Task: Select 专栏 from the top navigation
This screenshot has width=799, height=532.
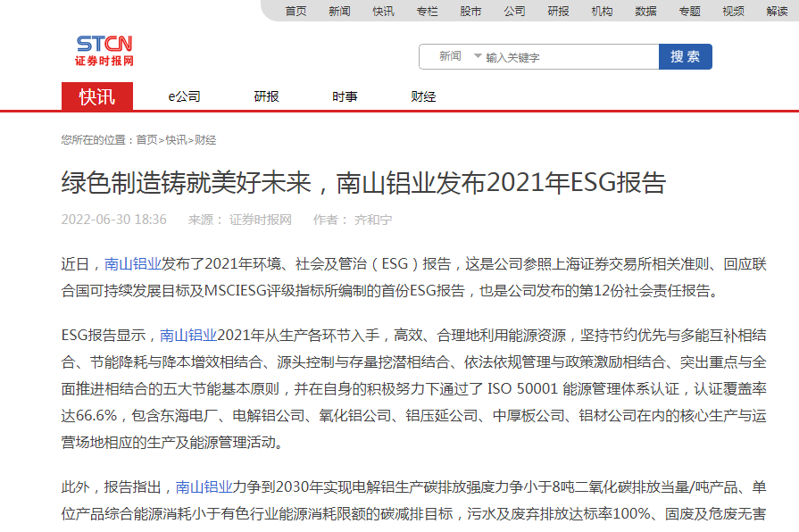Action: tap(427, 11)
